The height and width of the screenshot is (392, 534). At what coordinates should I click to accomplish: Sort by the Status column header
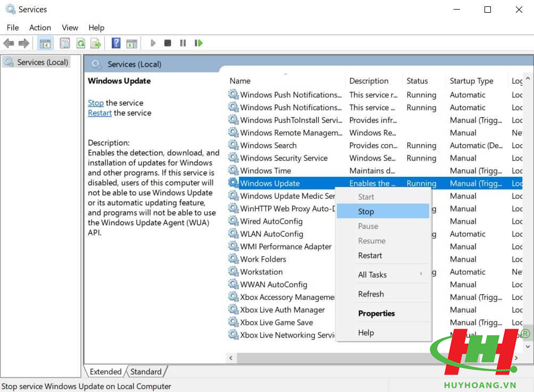(424, 81)
